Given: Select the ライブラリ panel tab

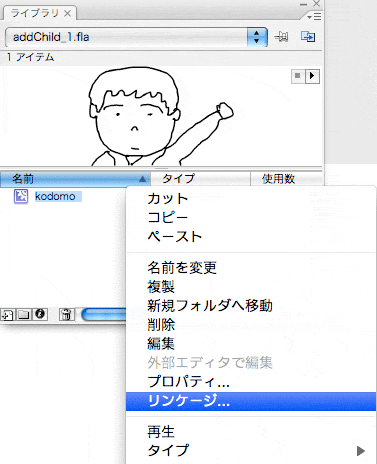Looking at the screenshot, I should [40, 13].
